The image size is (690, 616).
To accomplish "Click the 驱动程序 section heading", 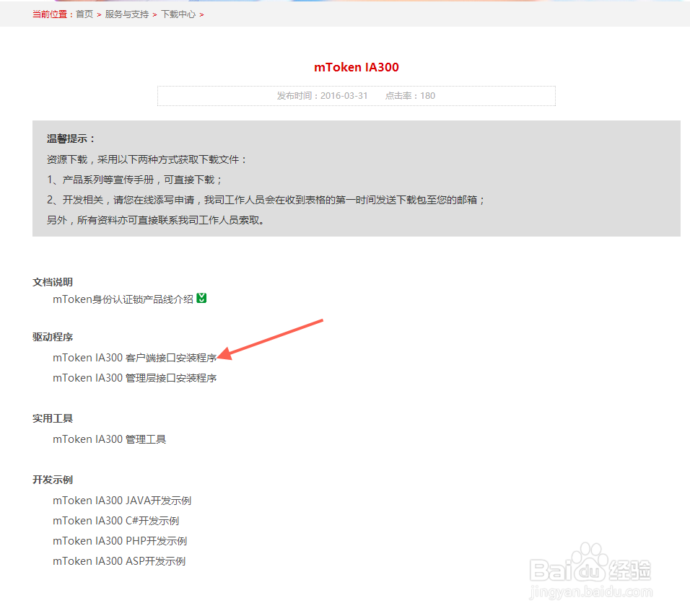I will [x=53, y=338].
